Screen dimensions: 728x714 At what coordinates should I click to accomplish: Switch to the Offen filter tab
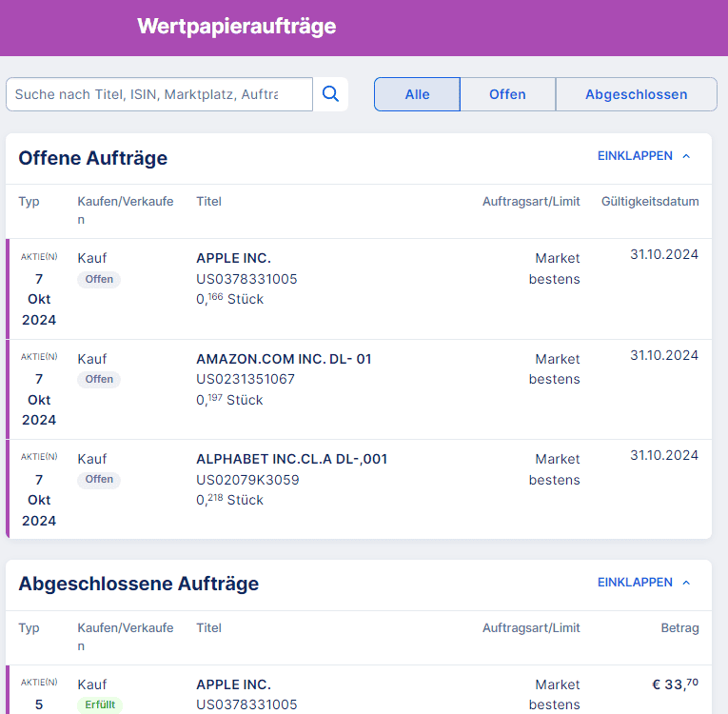(x=507, y=94)
